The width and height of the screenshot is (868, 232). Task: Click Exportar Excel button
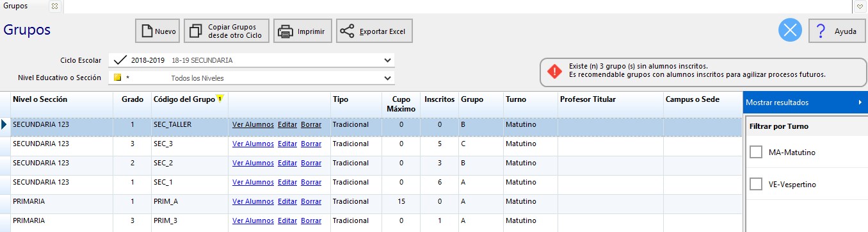coord(374,31)
